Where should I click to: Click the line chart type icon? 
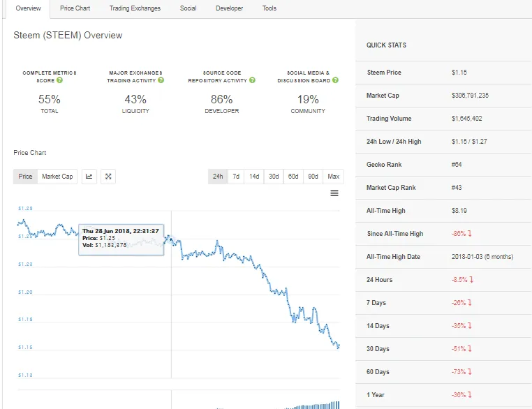89,177
